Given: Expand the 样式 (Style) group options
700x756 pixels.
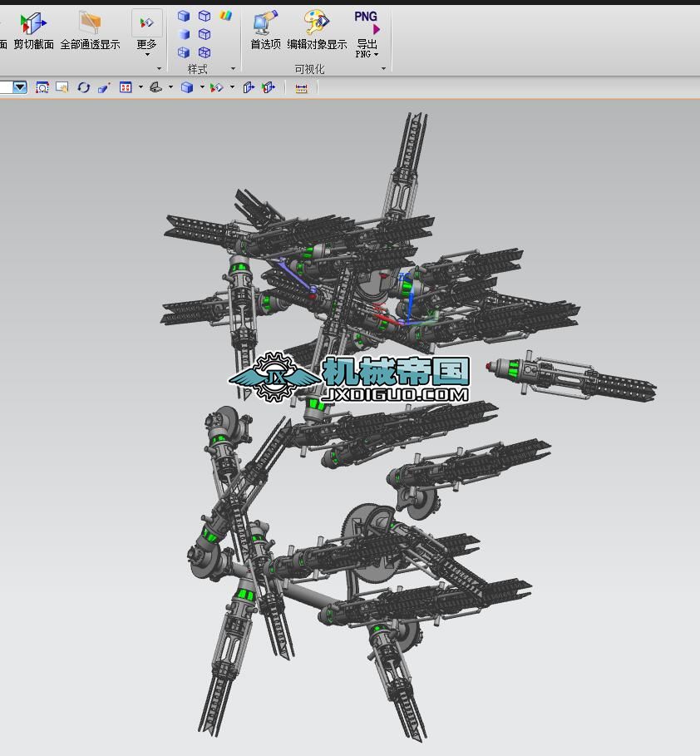Looking at the screenshot, I should 233,69.
